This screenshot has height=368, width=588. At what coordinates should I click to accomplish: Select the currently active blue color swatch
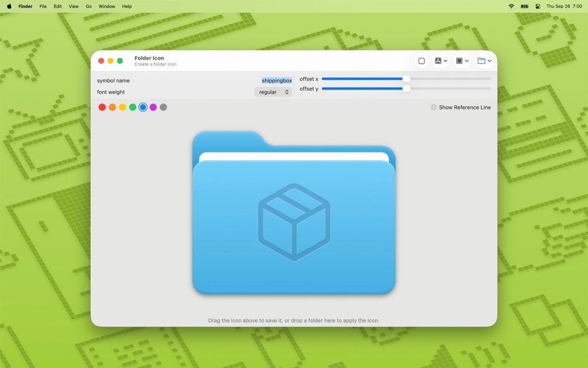143,107
